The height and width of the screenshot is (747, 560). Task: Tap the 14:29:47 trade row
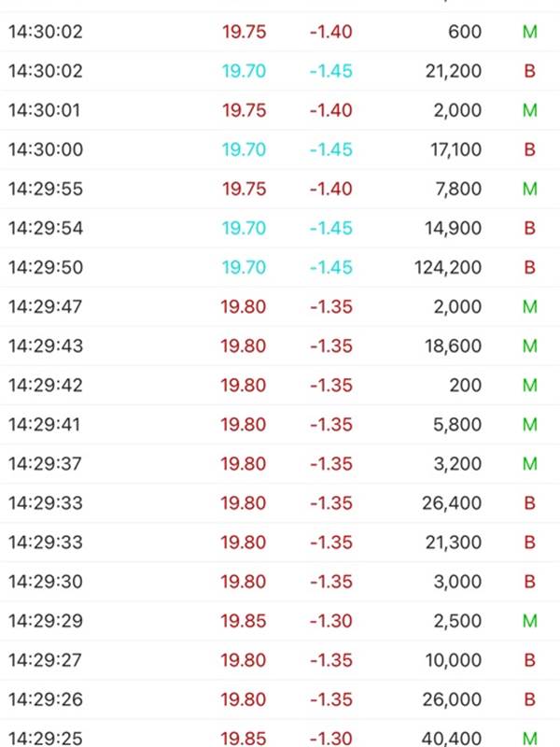point(280,307)
